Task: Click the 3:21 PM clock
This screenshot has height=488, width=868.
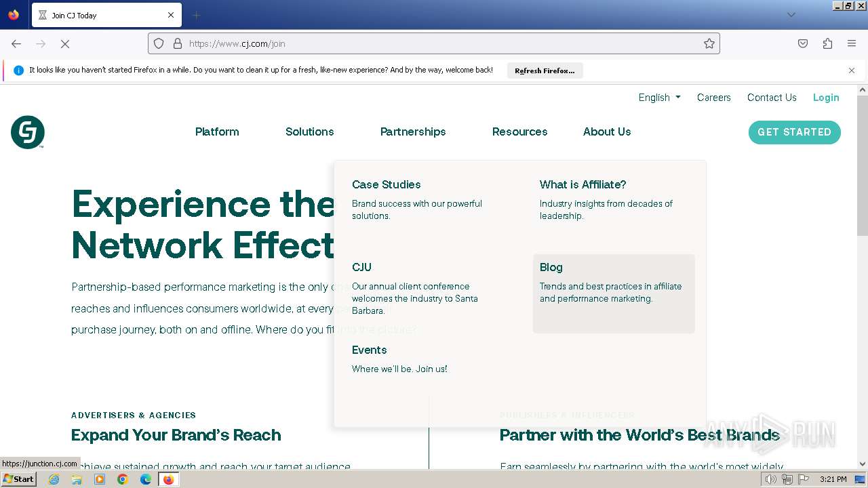Action: click(833, 479)
